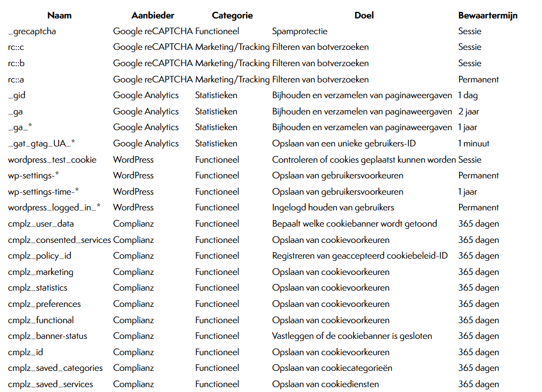
Task: Select the _gid cookie name cell
Action: click(17, 95)
